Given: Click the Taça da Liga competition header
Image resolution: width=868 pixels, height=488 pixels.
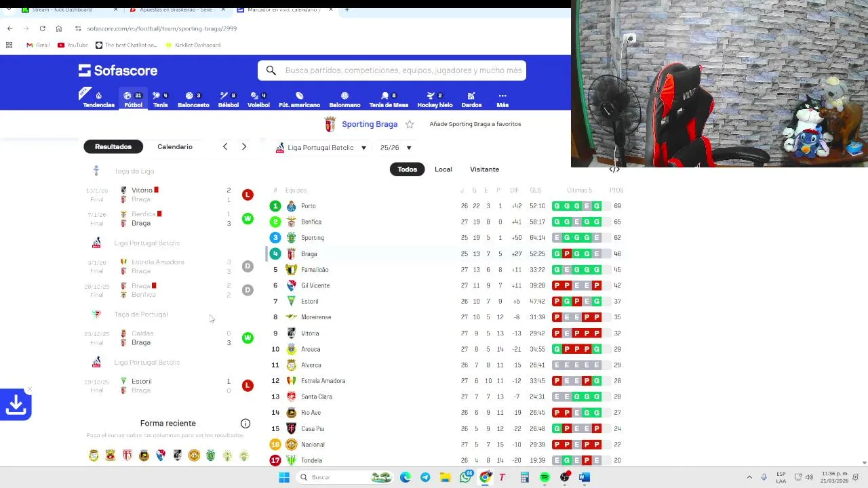Looking at the screenshot, I should pos(134,171).
